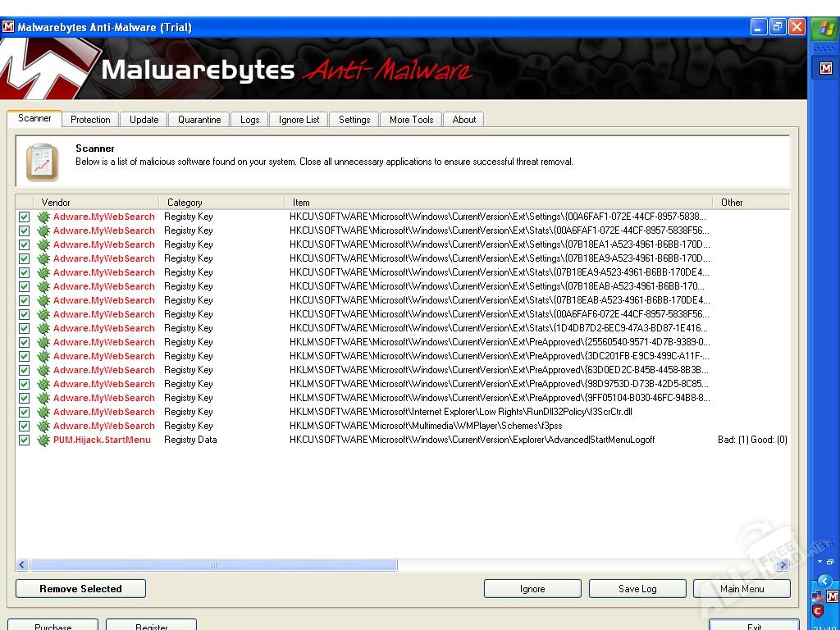Click the Scanner clipboard icon

point(42,162)
